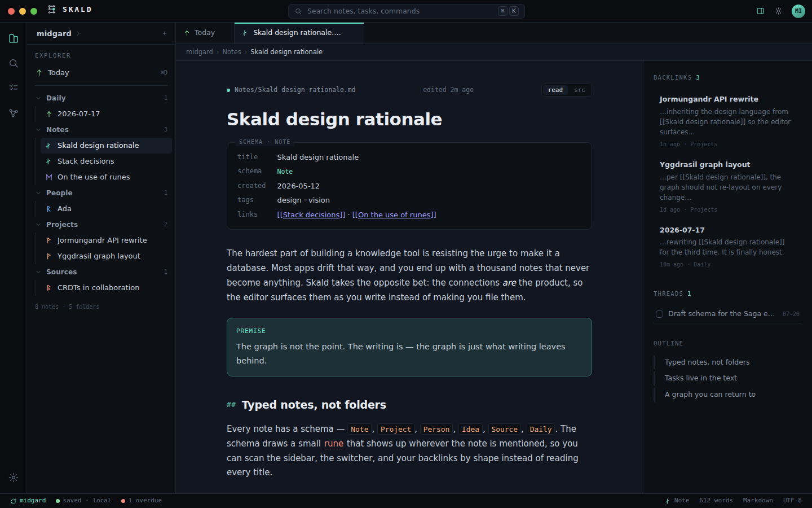Viewport: 812px width, 508px height.
Task: Click the note rune icon in status bar
Action: click(x=668, y=501)
